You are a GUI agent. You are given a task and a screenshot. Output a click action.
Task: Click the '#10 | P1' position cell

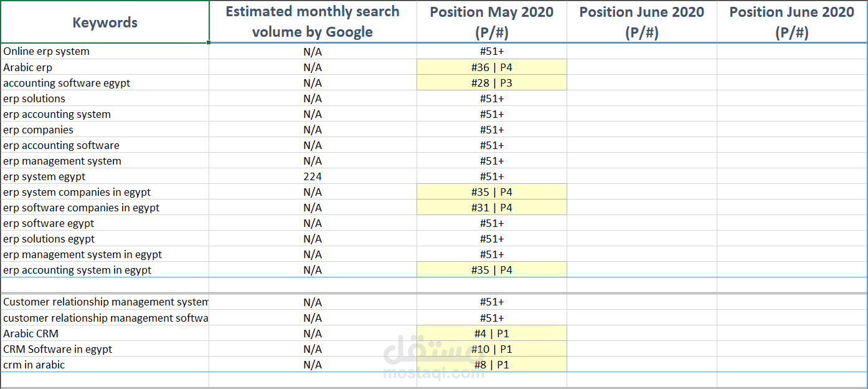click(492, 349)
